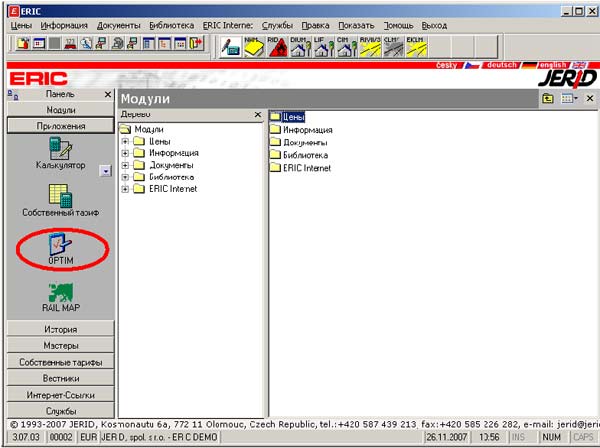Select the Информация folder in right pane

tap(301, 130)
